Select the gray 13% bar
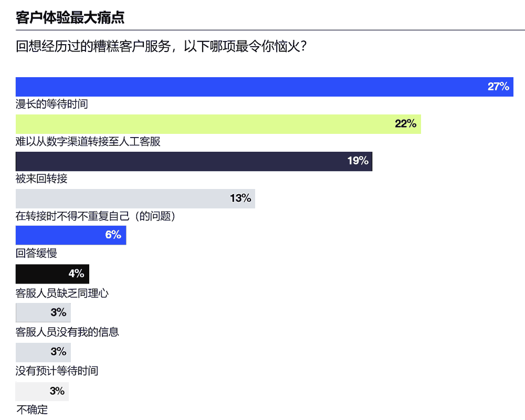The width and height of the screenshot is (525, 420). tap(135, 198)
